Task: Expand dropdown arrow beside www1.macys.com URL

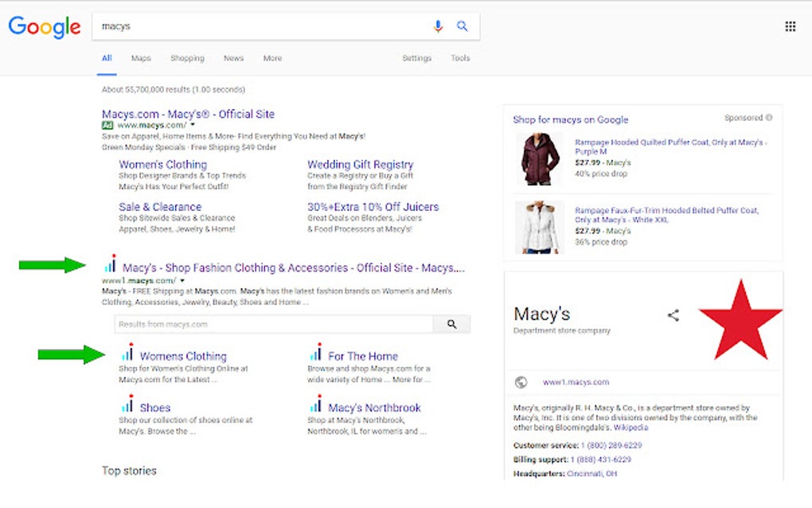Action: click(x=182, y=280)
